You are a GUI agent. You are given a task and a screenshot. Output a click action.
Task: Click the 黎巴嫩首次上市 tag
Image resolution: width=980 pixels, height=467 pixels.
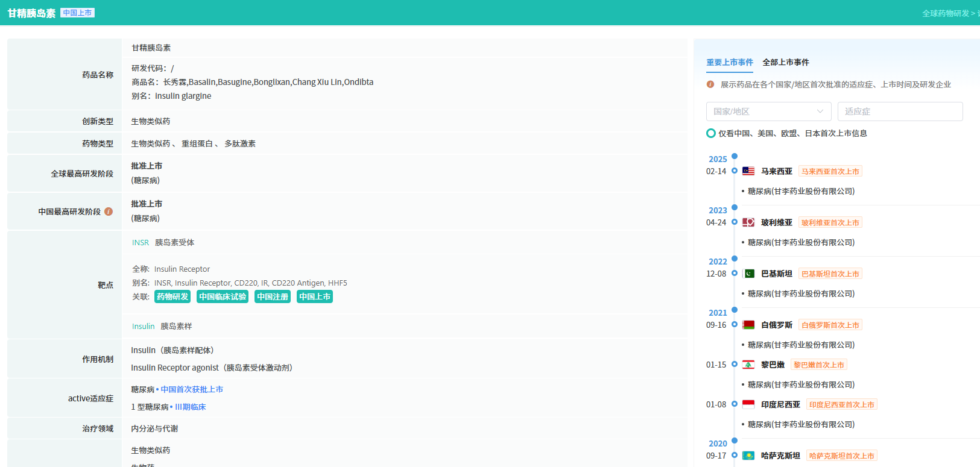(x=819, y=365)
